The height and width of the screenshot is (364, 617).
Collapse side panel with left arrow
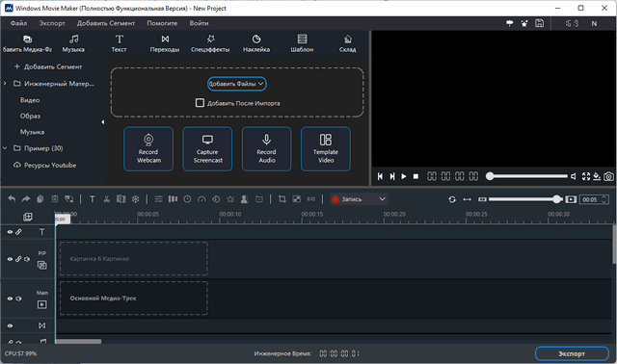pos(103,122)
